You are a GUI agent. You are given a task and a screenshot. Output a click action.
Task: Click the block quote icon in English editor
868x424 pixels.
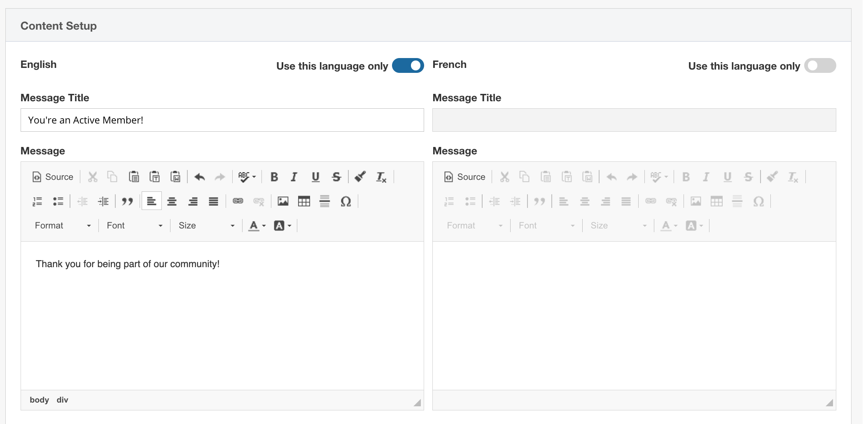click(x=127, y=201)
